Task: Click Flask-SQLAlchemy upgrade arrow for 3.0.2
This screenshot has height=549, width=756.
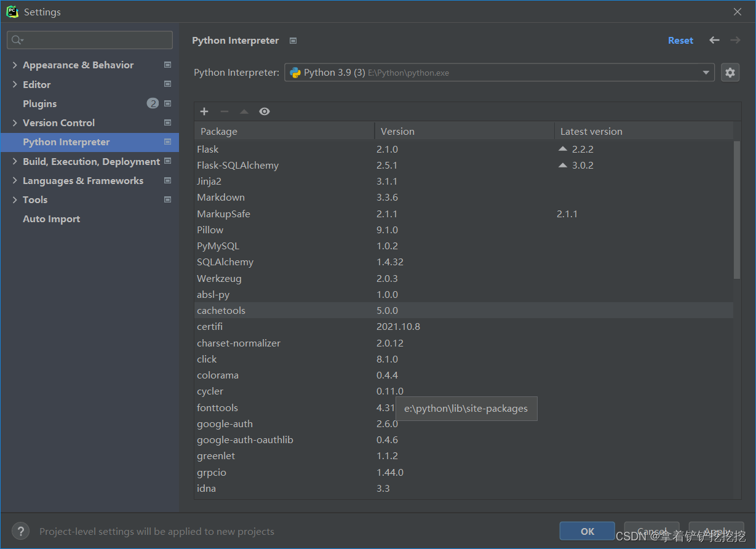Action: click(562, 165)
